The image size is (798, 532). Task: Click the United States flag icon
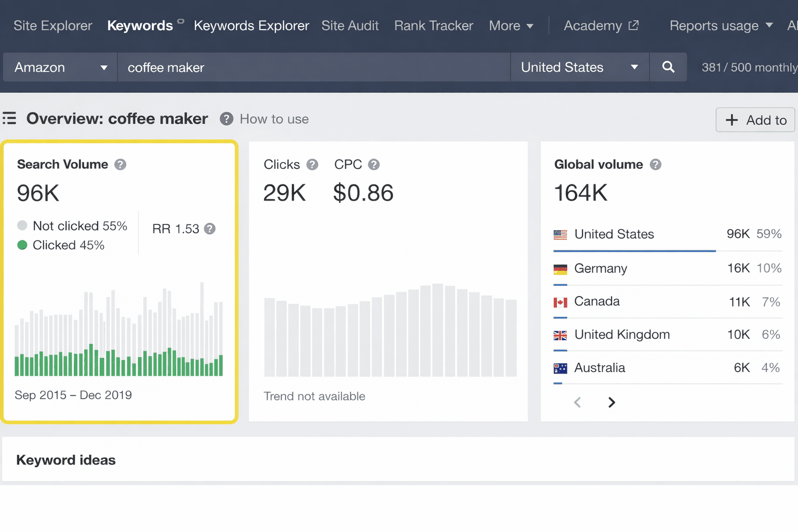click(x=560, y=234)
